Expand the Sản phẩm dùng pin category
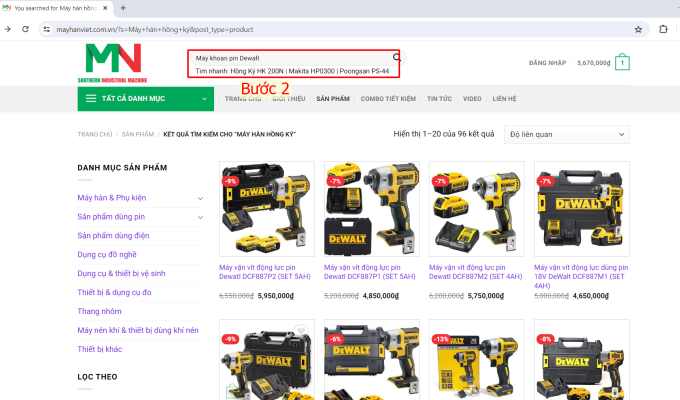Screen dimensions: 680x400 click(x=200, y=216)
